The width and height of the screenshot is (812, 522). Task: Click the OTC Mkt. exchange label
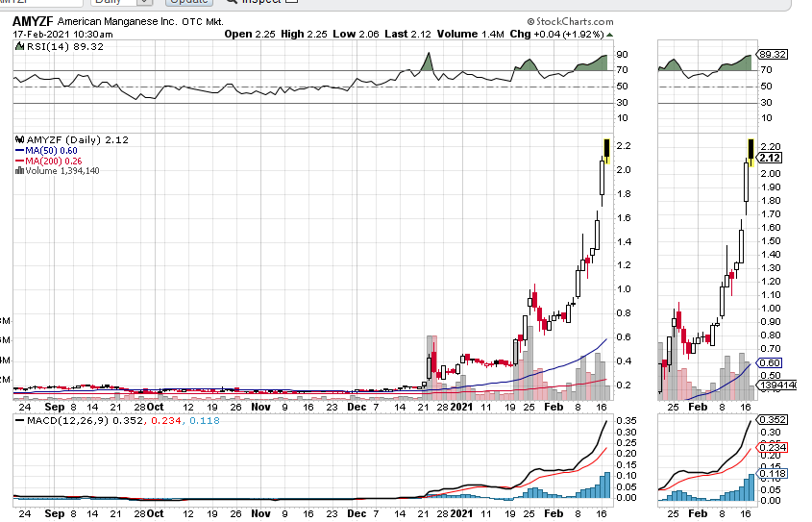203,22
